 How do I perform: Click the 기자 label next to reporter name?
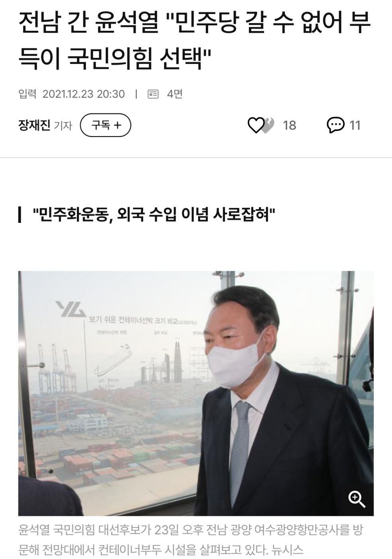[63, 126]
